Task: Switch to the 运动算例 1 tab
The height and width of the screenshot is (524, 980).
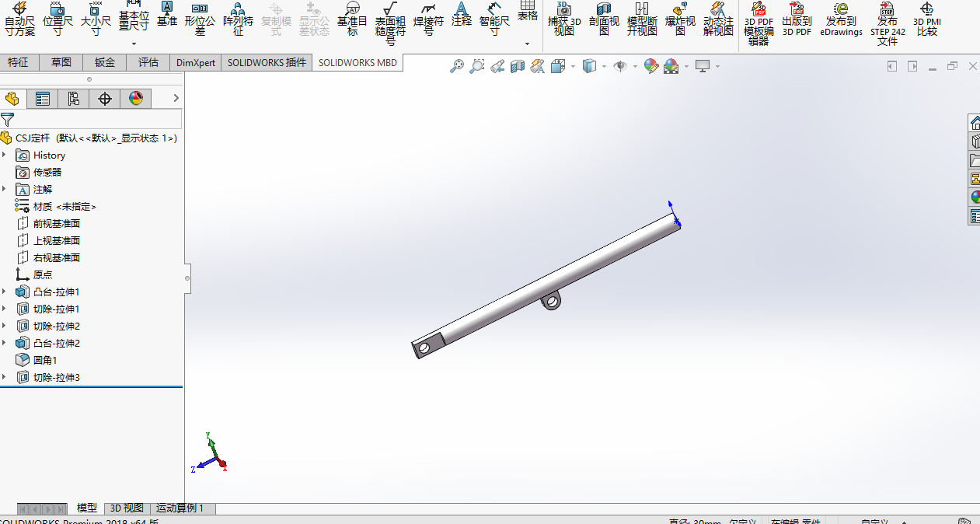Action: (180, 508)
